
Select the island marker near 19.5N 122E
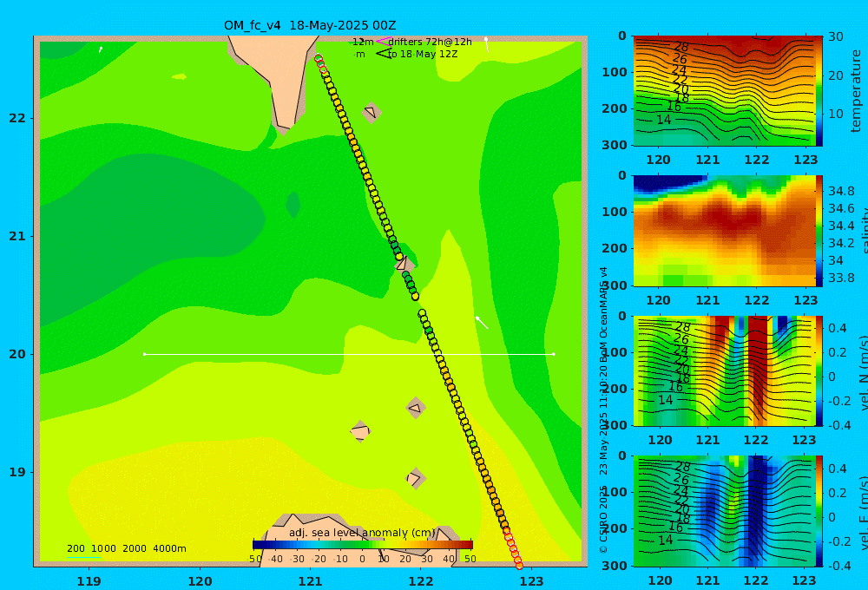[416, 409]
